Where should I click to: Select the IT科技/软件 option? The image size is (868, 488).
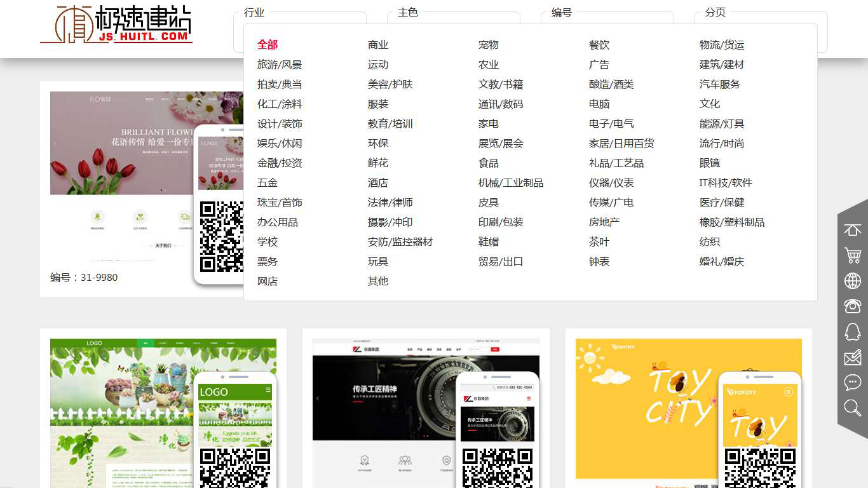726,183
